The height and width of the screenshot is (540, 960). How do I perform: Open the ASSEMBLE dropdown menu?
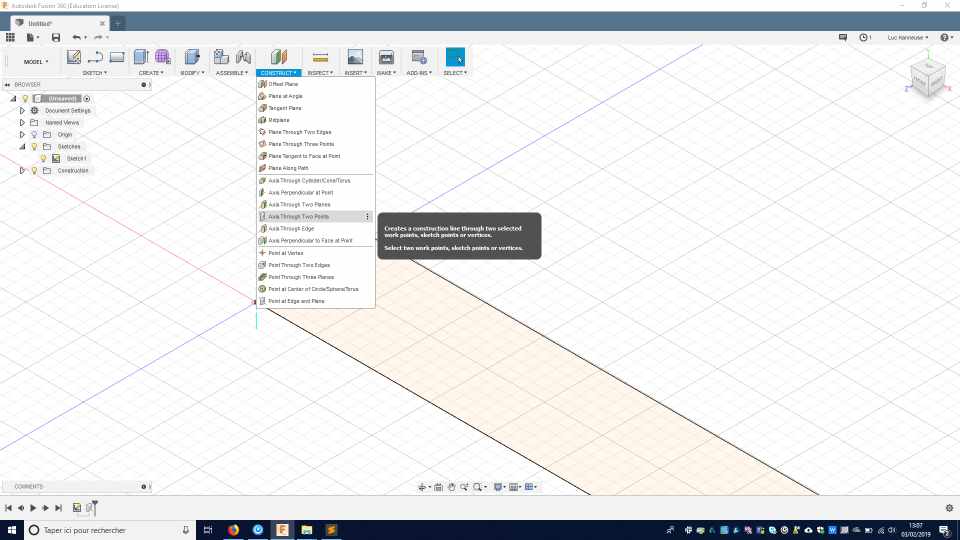(x=232, y=73)
